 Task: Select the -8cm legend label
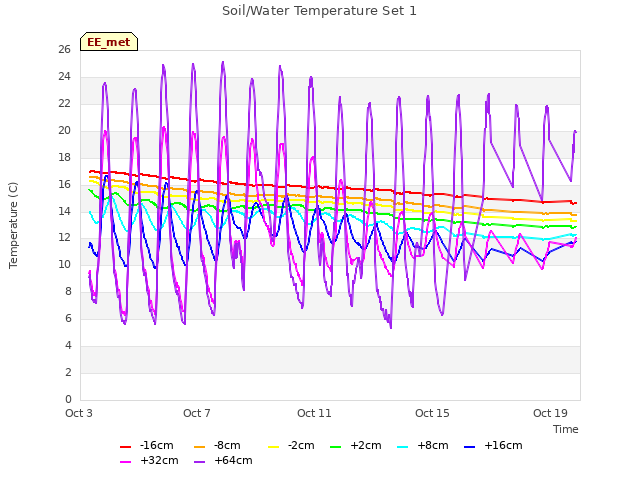tap(227, 445)
